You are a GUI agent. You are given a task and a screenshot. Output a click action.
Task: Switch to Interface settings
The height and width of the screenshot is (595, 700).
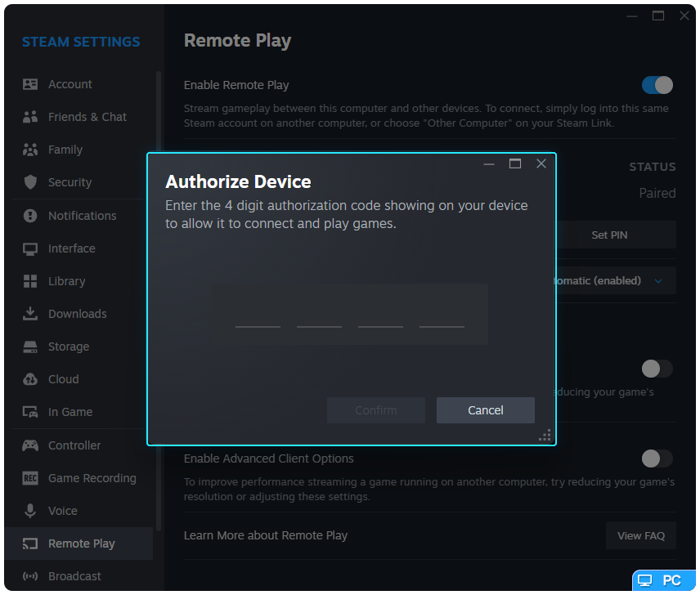pyautogui.click(x=79, y=248)
